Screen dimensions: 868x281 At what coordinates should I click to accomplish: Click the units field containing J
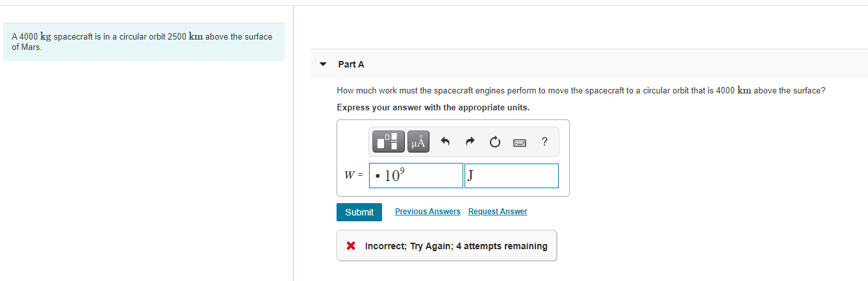(511, 175)
